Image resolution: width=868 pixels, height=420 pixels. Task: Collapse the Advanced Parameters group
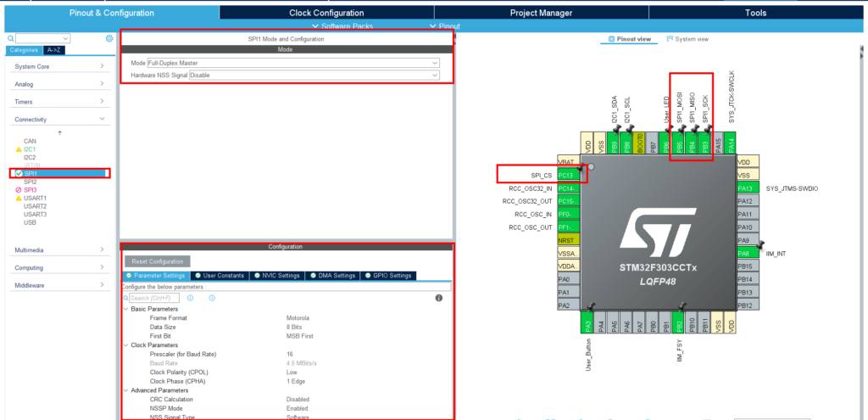(125, 390)
